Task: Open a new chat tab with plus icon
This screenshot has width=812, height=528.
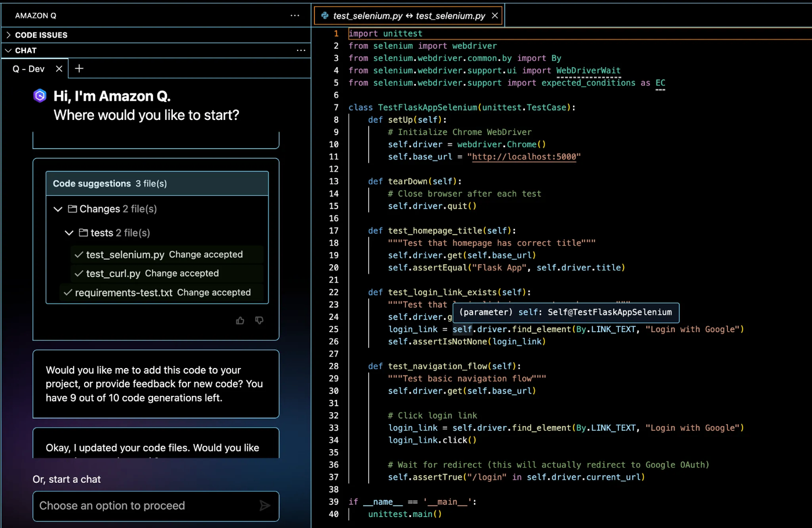Action: [x=79, y=68]
